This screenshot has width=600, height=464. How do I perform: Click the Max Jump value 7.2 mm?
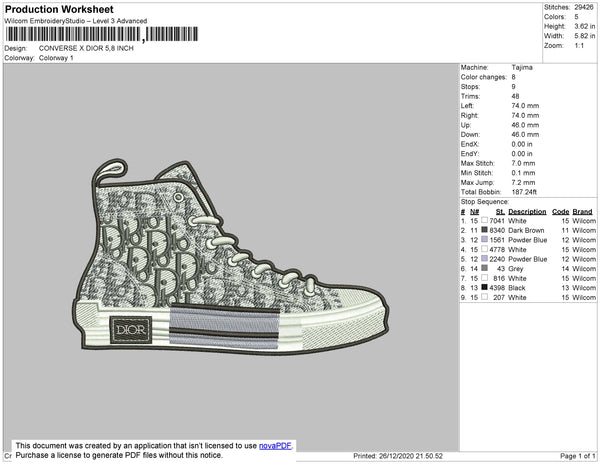pyautogui.click(x=523, y=182)
